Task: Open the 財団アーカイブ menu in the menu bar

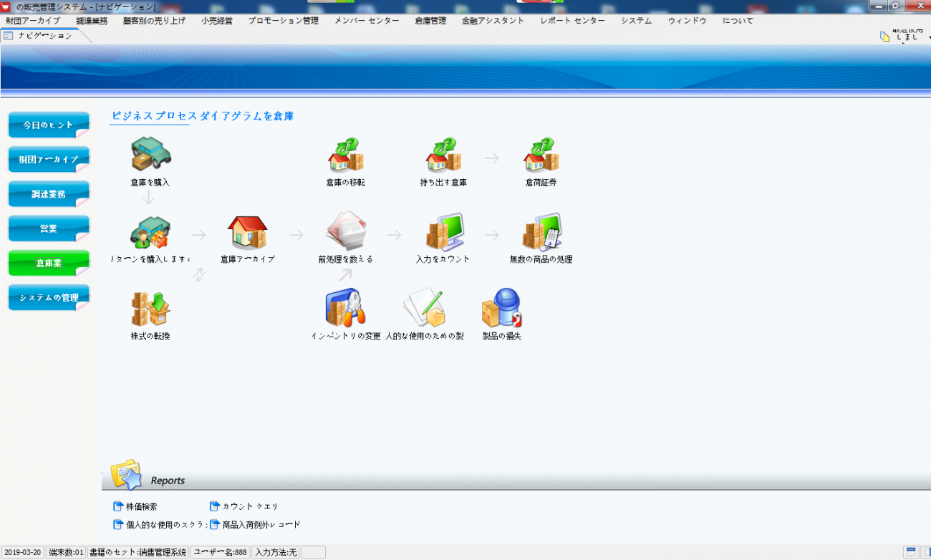Action: click(x=33, y=21)
